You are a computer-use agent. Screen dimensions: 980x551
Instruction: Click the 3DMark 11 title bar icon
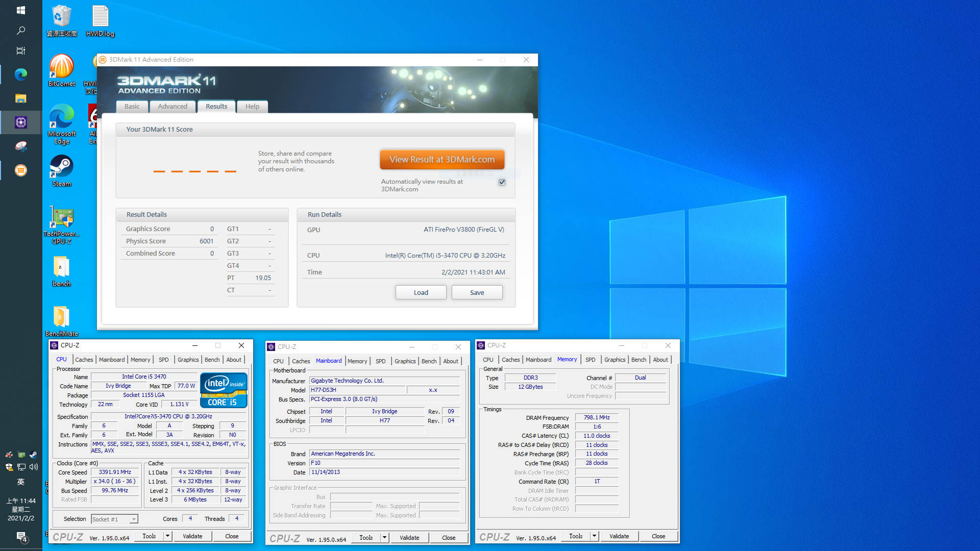click(103, 60)
